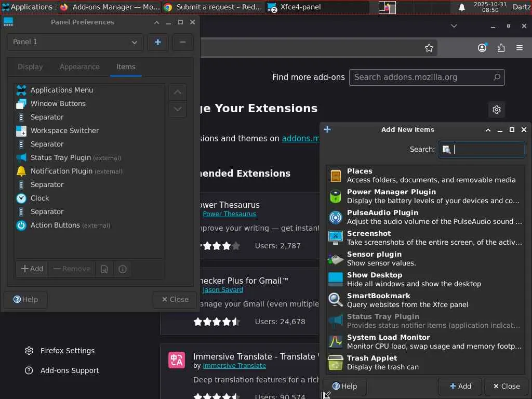Select PulseAudio Plugin icon
Screen dimensions: 532x399
point(336,217)
